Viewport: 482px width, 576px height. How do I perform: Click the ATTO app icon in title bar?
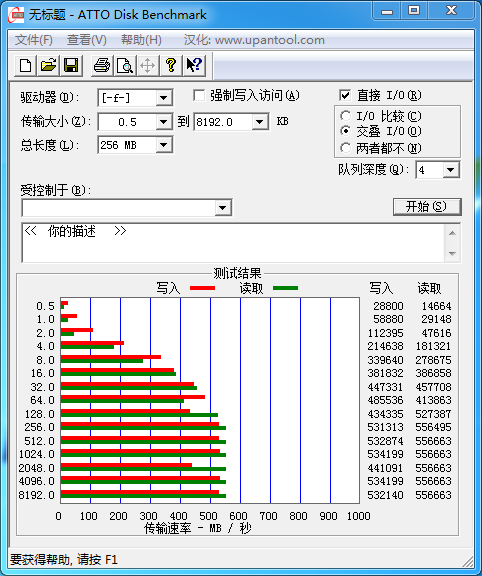click(16, 15)
